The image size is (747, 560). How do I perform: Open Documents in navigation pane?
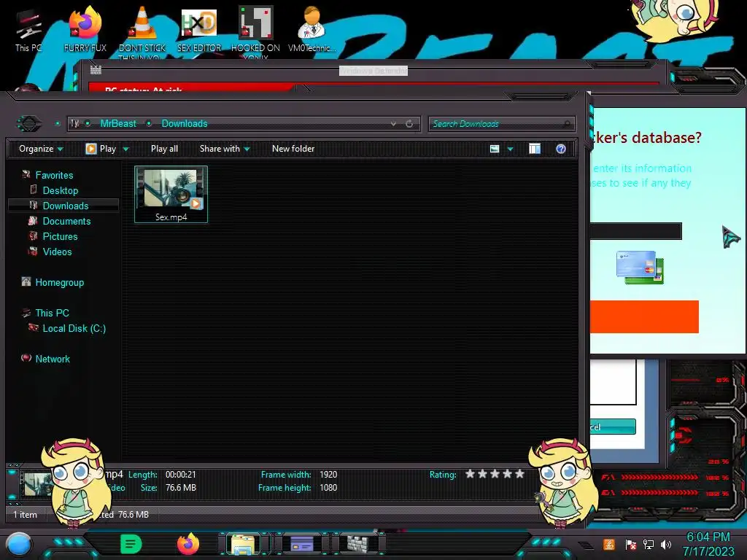[x=66, y=221]
